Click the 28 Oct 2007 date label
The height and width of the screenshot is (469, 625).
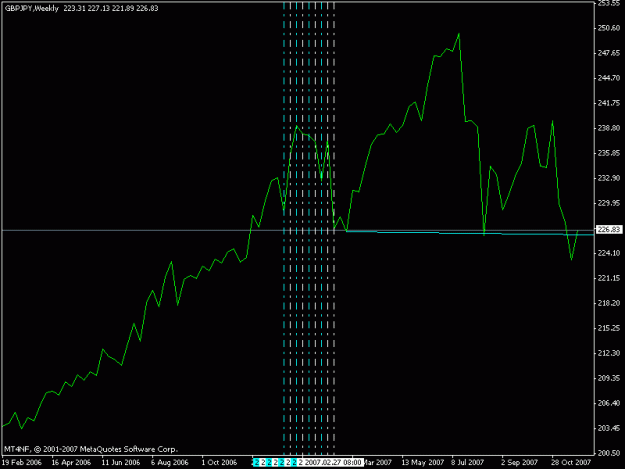coord(571,462)
